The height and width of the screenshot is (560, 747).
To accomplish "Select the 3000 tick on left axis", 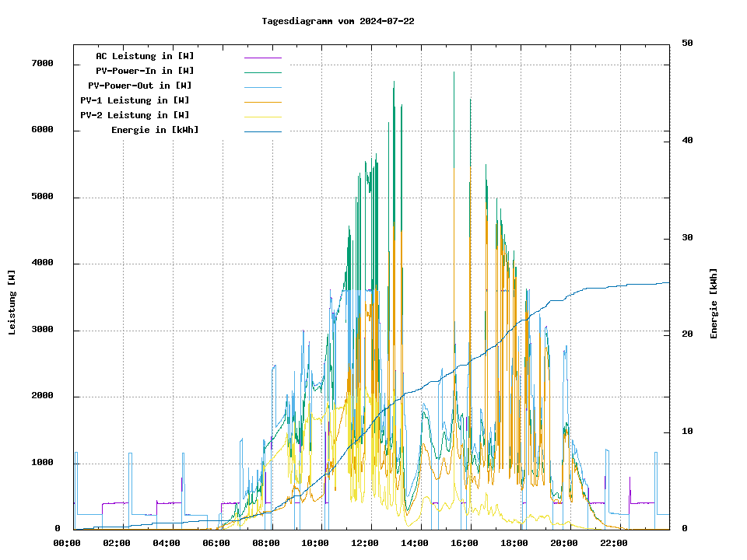I will (42, 330).
